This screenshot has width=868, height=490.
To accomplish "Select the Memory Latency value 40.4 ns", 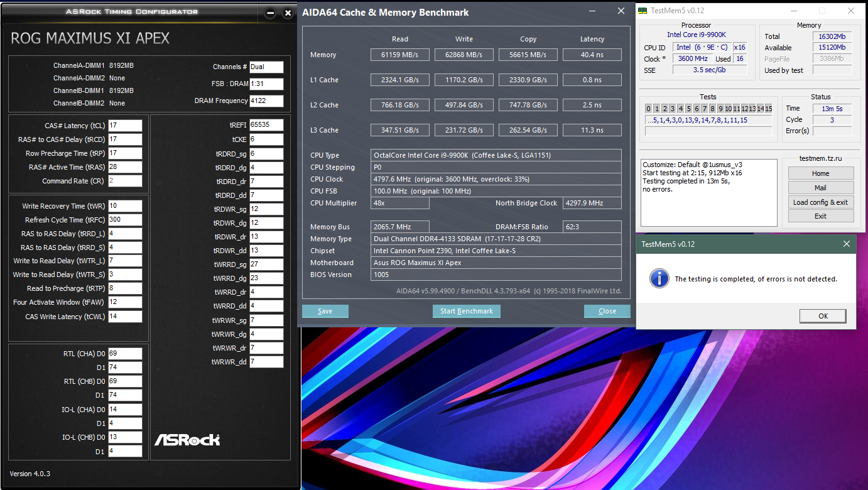I will (x=592, y=55).
